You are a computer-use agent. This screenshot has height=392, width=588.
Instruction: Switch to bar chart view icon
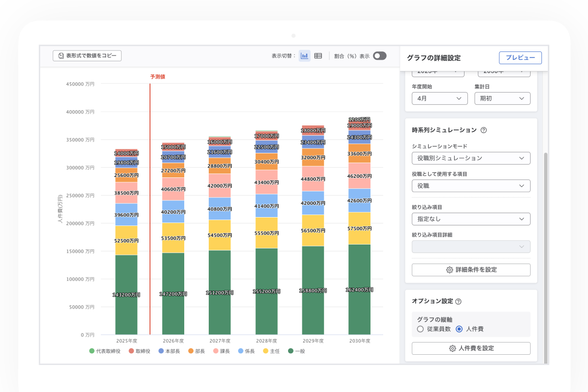[x=304, y=56]
